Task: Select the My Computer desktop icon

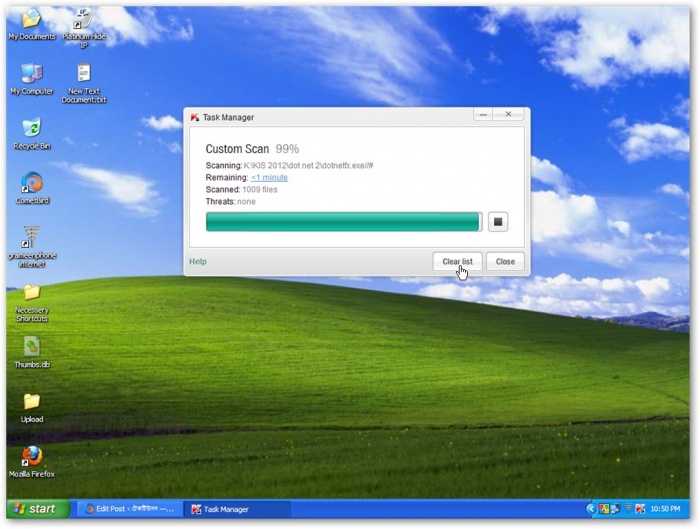Action: (32, 79)
